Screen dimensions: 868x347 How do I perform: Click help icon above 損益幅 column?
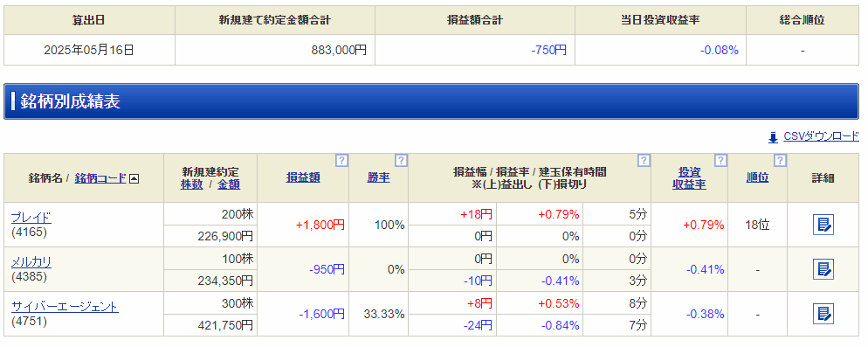coord(644,161)
